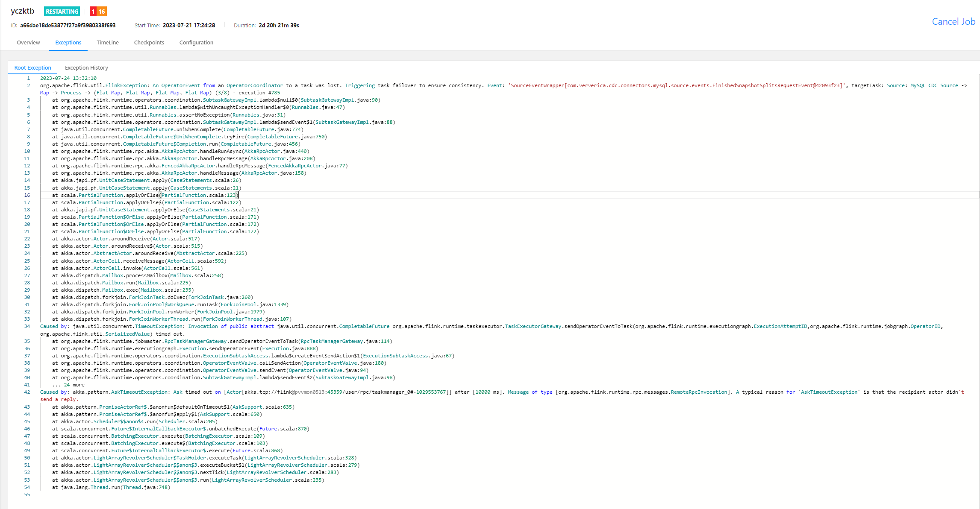Click line number 42 in gutter
Screen dimensions: 980x509
(27, 392)
